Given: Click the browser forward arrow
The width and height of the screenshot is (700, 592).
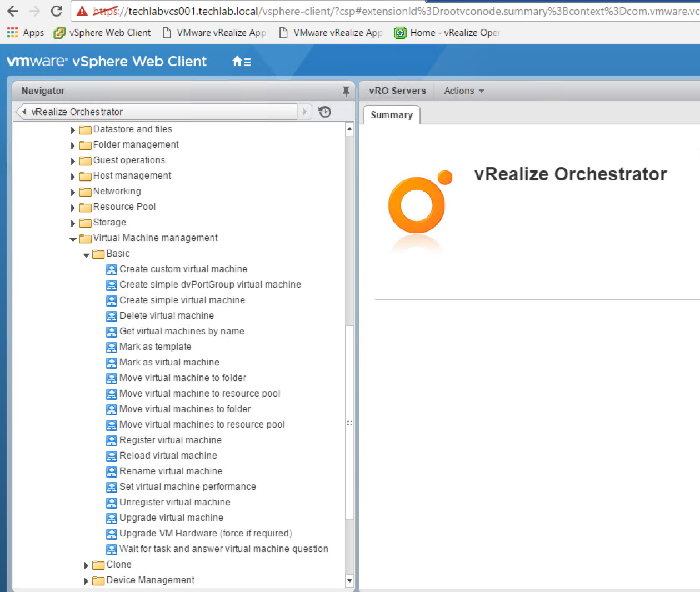Looking at the screenshot, I should click(x=34, y=11).
